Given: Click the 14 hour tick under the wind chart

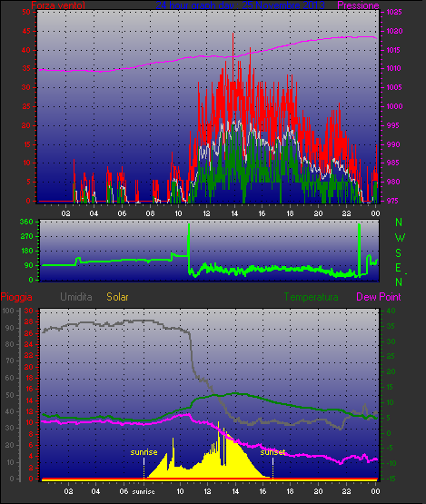Looking at the screenshot, I should 234,213.
